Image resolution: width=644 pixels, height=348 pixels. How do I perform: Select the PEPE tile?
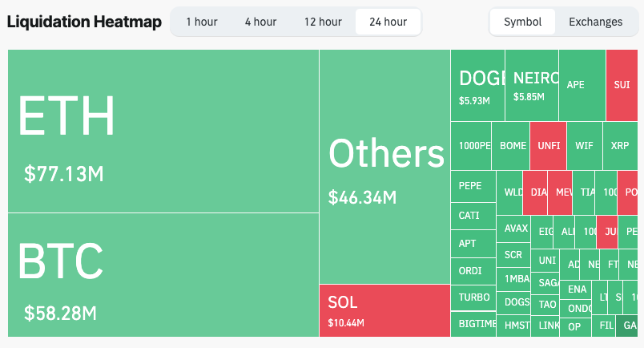[473, 186]
